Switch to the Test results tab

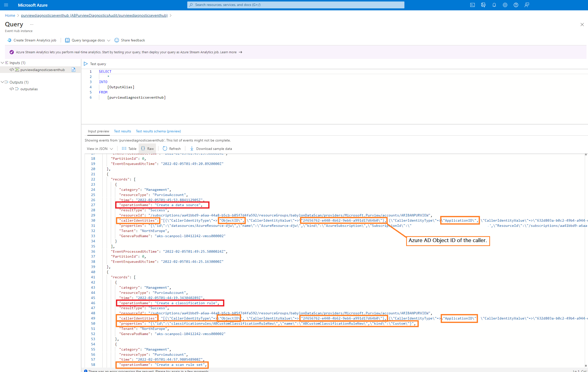(122, 131)
